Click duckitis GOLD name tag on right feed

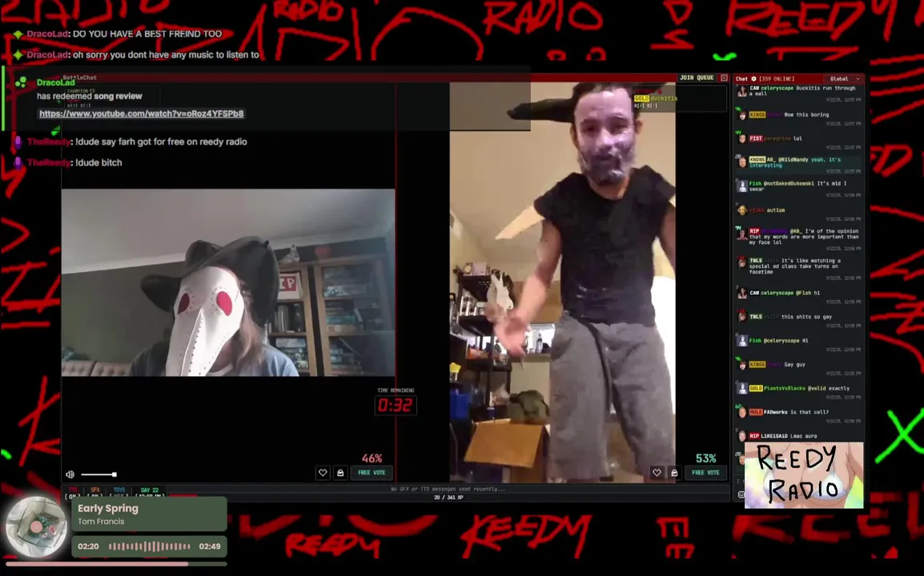pos(656,98)
